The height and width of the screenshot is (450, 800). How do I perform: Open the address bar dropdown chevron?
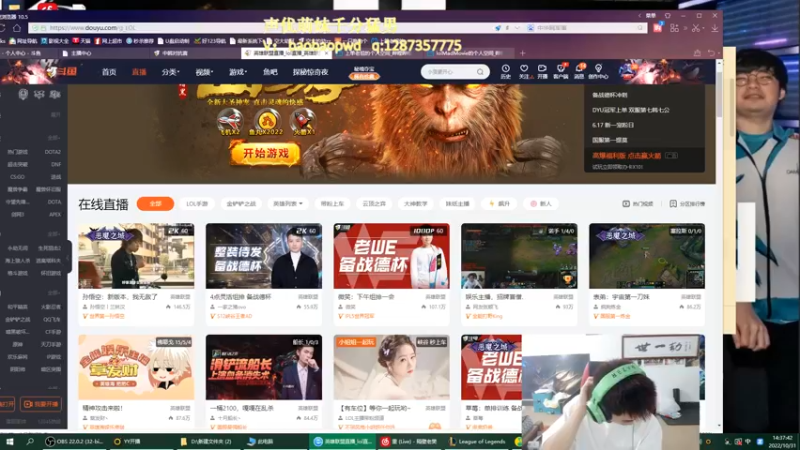[x=517, y=28]
